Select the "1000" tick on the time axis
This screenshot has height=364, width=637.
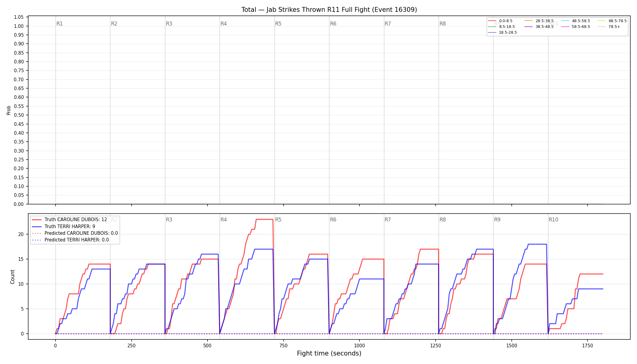point(359,345)
